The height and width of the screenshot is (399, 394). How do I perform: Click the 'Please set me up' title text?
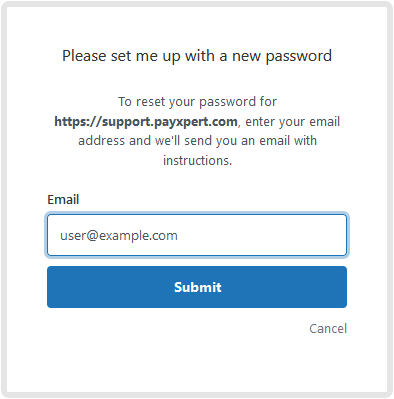(121, 56)
